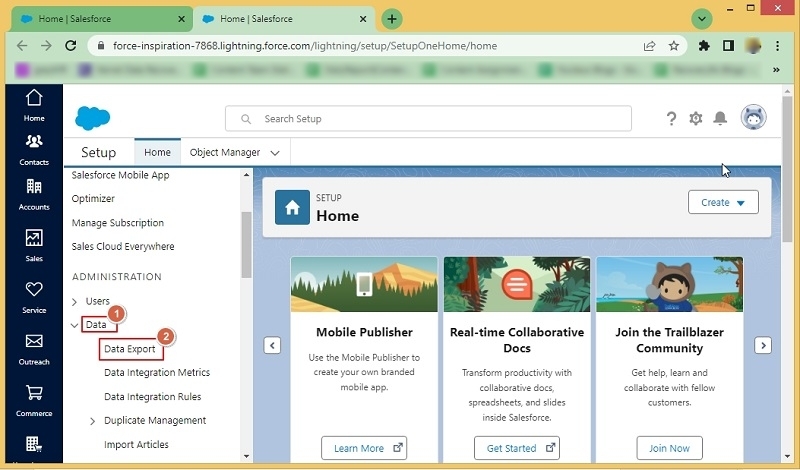
Task: Close the second Salesforce tab
Action: tap(363, 19)
